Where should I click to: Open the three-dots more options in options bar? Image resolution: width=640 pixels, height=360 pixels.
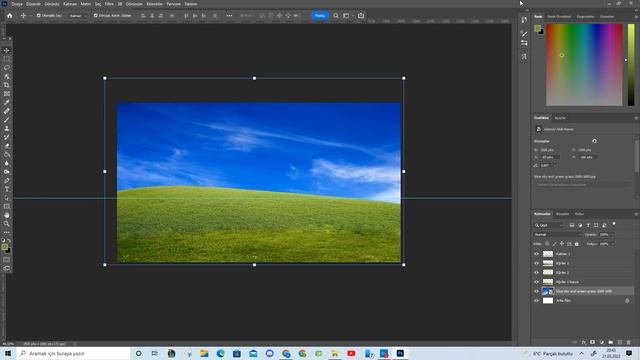click(229, 16)
